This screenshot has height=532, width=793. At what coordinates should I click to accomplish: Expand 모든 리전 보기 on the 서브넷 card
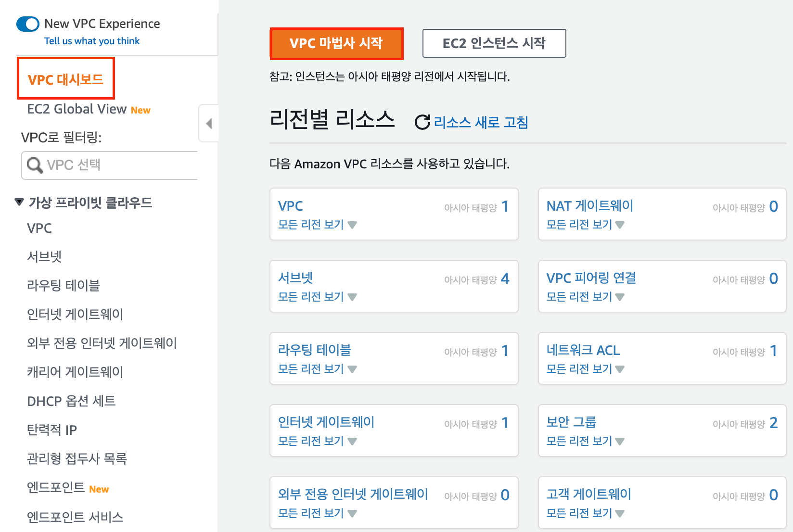(x=318, y=297)
